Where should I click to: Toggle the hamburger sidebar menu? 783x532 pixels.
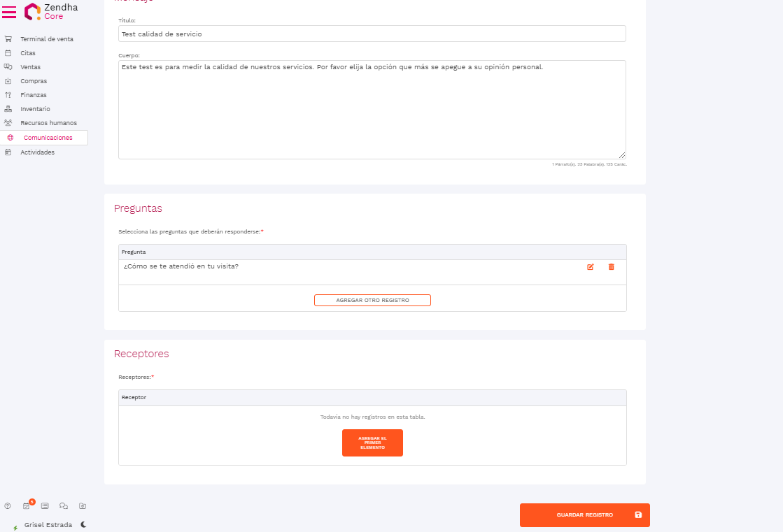(x=9, y=12)
